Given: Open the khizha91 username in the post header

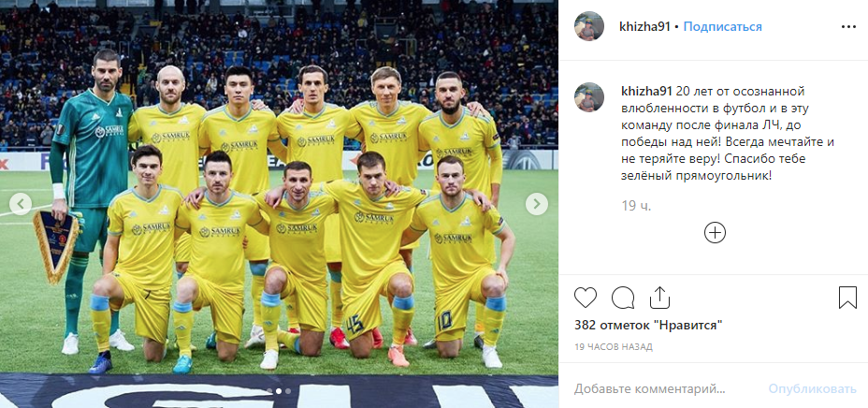Looking at the screenshot, I should [x=644, y=26].
